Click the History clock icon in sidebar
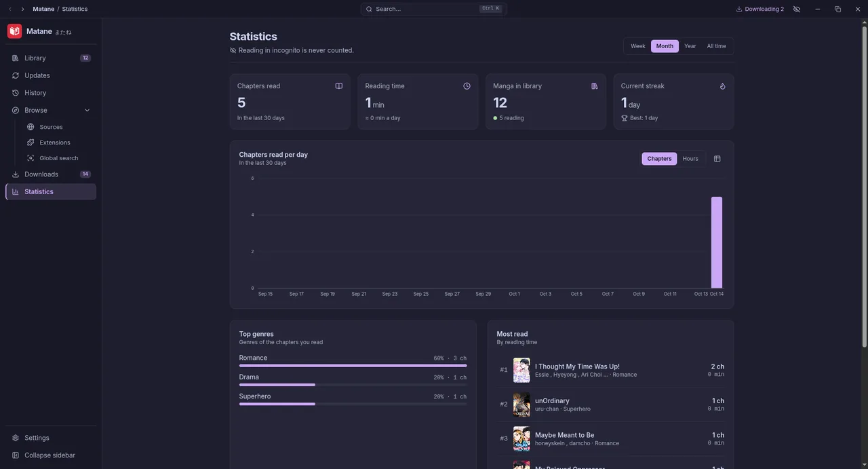The height and width of the screenshot is (469, 868). click(16, 93)
